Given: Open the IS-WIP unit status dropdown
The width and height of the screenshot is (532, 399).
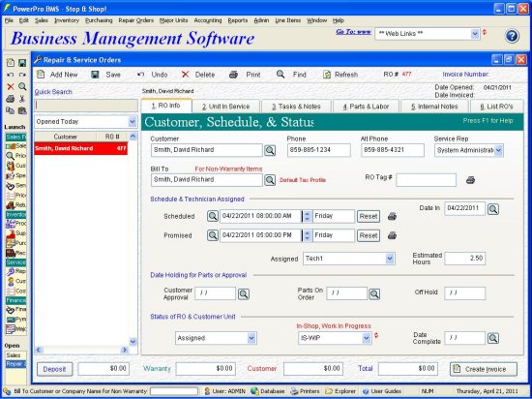Looking at the screenshot, I should point(366,338).
